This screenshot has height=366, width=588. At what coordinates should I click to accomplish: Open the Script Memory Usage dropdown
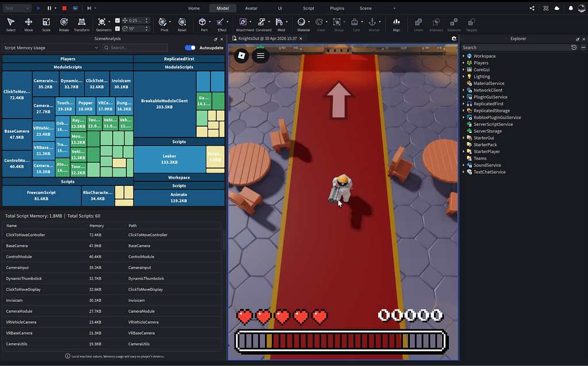click(51, 48)
